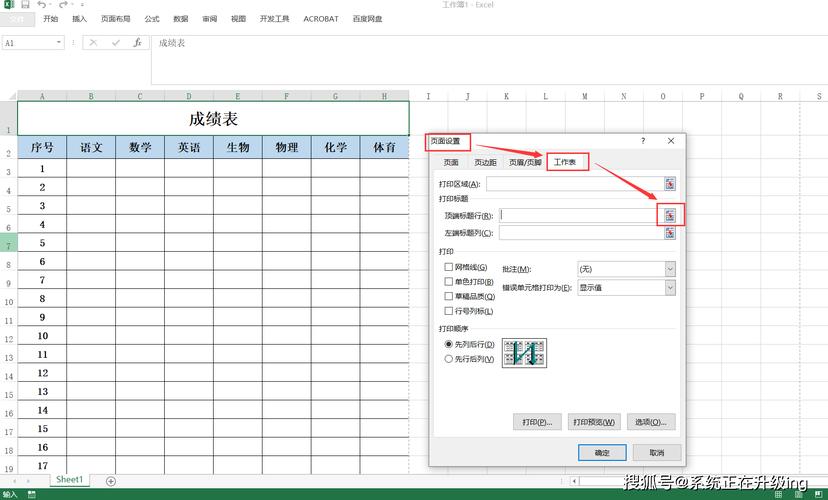Click the 左端标题列 input field

tap(581, 233)
